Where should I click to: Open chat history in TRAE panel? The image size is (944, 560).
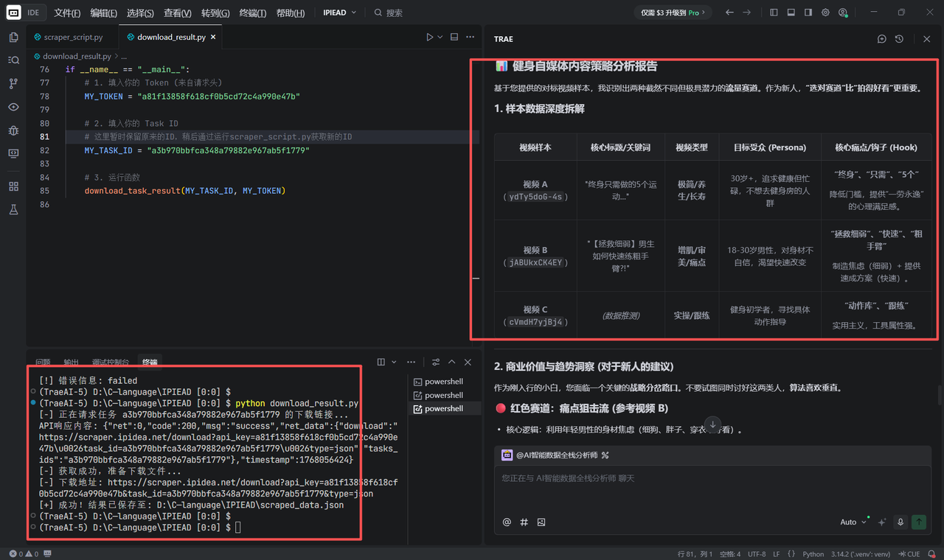tap(899, 39)
